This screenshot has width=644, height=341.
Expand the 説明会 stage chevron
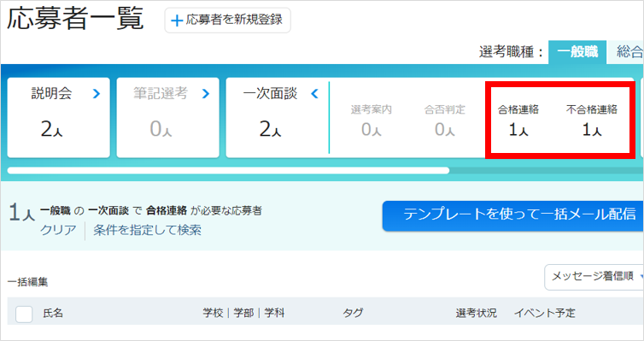click(x=97, y=94)
